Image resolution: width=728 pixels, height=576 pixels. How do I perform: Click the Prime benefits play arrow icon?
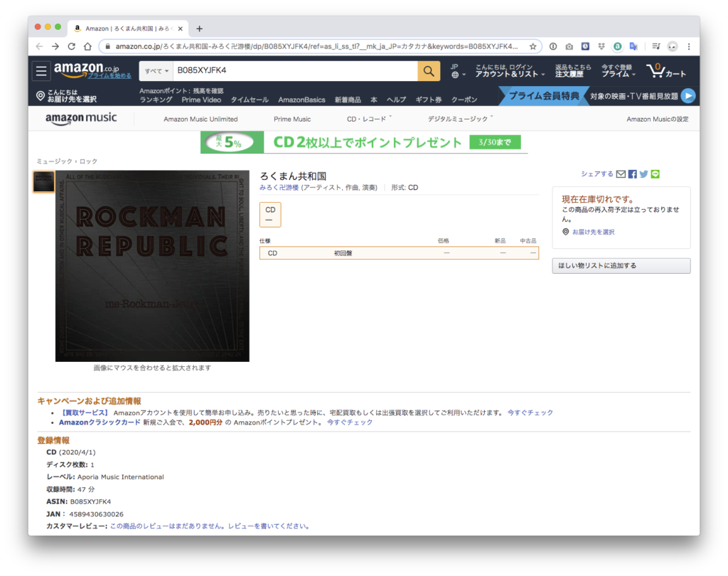[688, 96]
